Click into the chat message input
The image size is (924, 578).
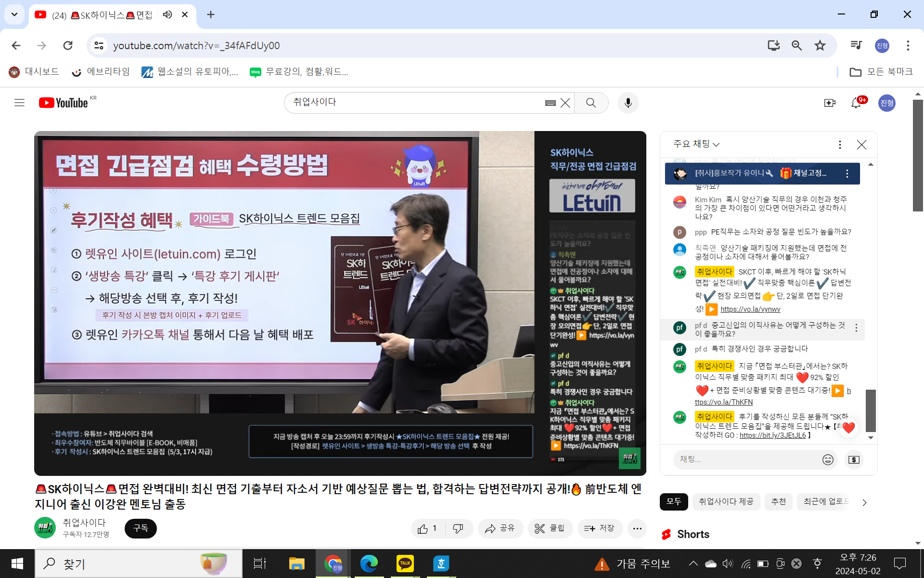tap(746, 460)
